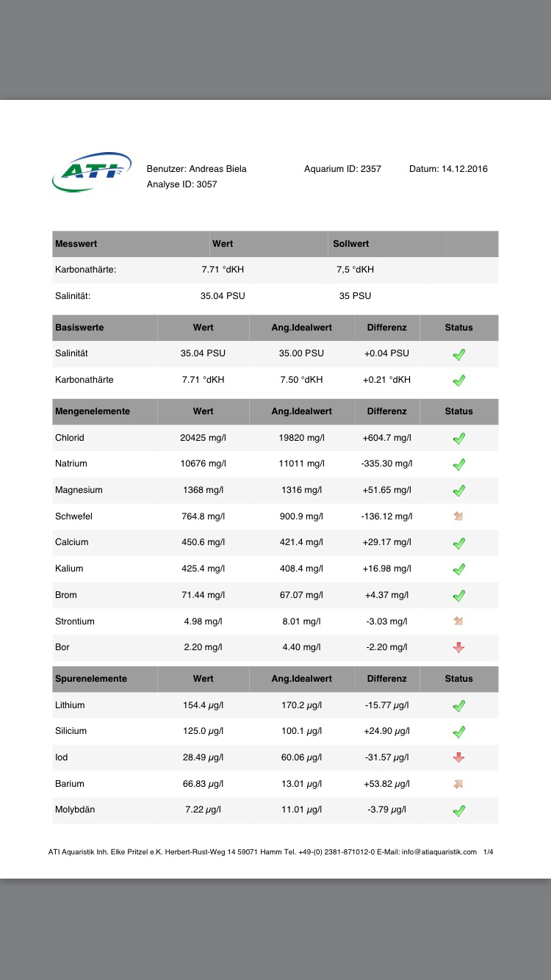Click the ATI logo
The height and width of the screenshot is (980, 551).
click(92, 171)
